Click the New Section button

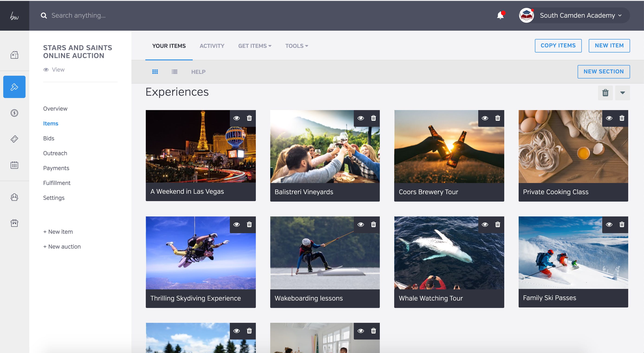pos(604,72)
